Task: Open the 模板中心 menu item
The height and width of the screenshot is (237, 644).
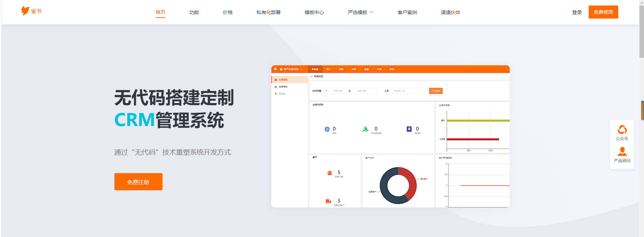Action: pos(314,12)
